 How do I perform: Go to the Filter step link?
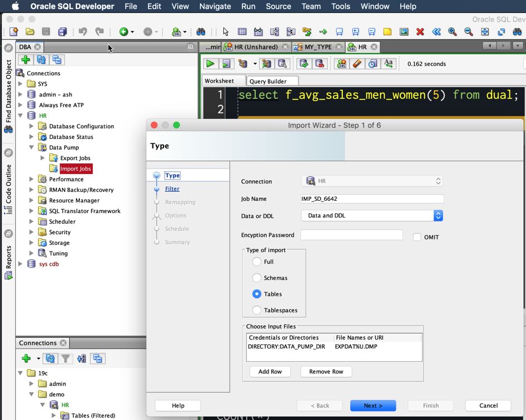[172, 189]
